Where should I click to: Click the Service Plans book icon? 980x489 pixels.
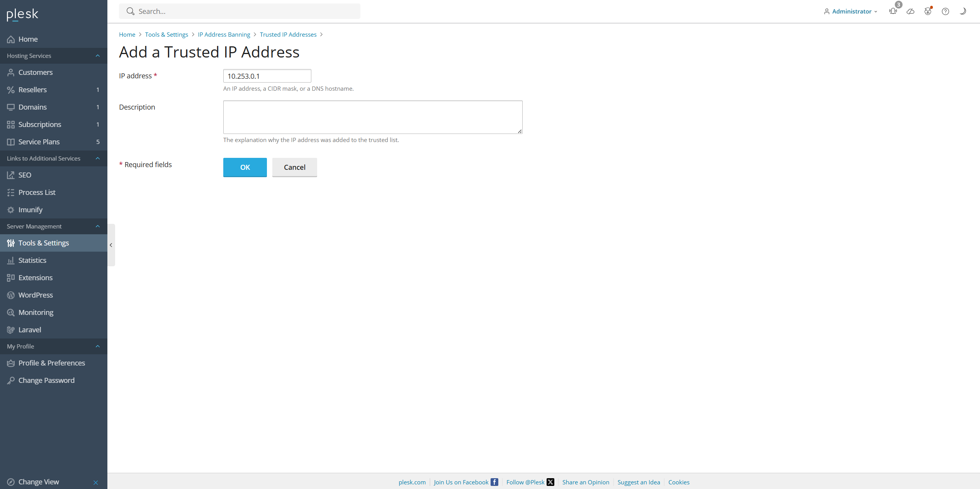pyautogui.click(x=11, y=142)
